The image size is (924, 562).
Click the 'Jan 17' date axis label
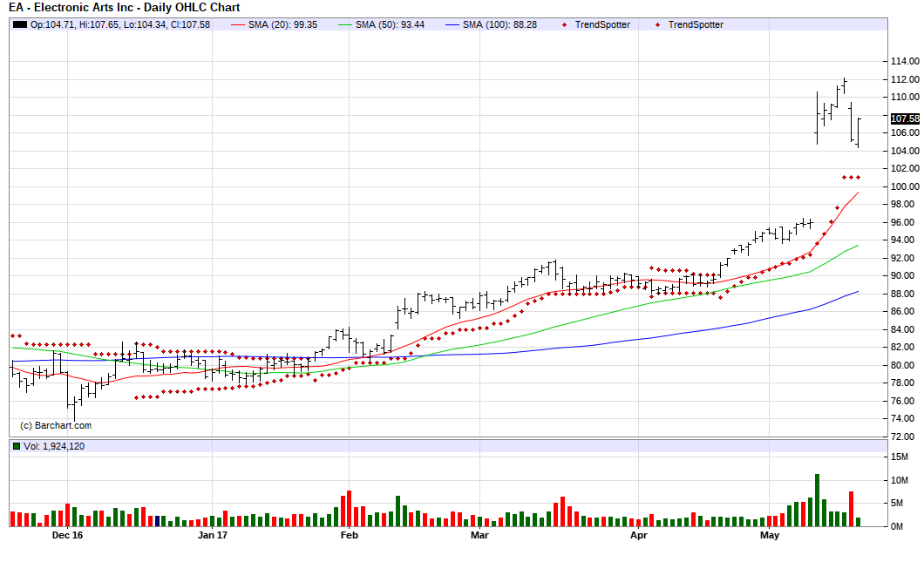(x=213, y=535)
